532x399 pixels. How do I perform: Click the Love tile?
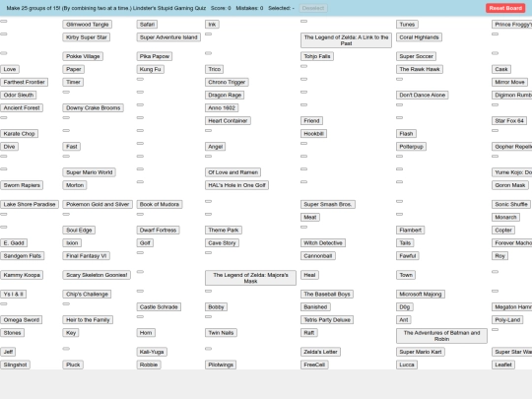click(10, 69)
